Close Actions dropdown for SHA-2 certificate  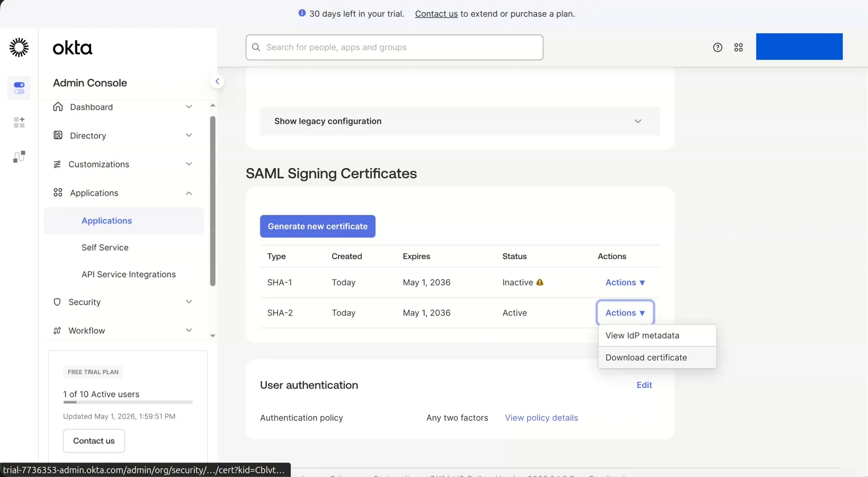click(625, 313)
